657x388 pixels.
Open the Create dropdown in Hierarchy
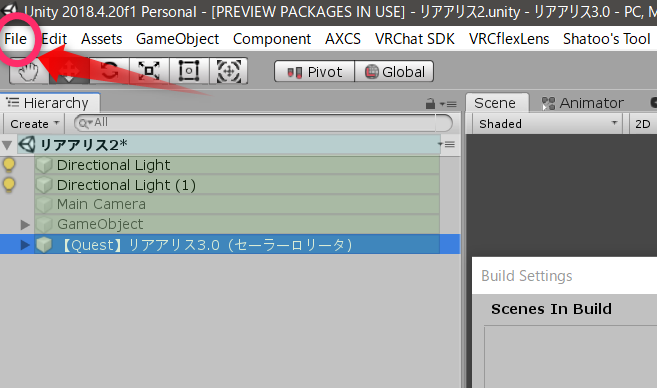point(34,124)
